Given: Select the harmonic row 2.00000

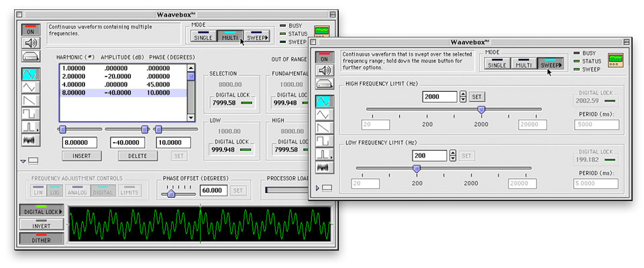Looking at the screenshot, I should [123, 76].
